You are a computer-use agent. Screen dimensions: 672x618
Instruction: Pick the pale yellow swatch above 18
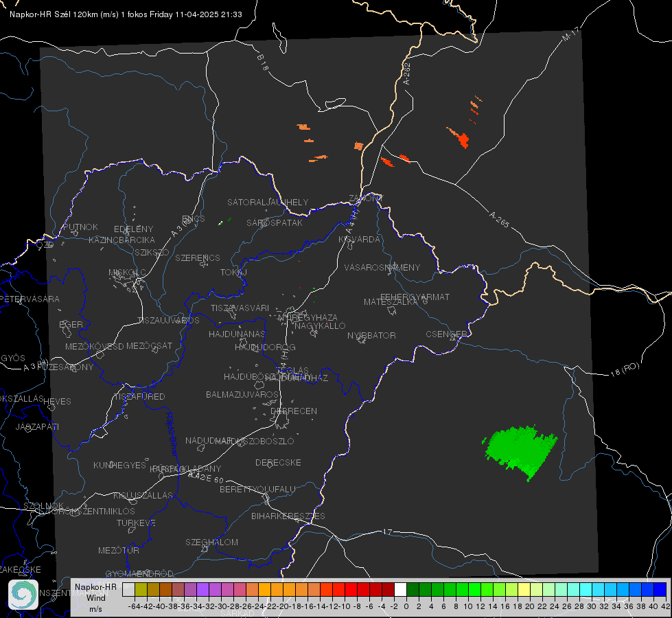click(x=524, y=589)
